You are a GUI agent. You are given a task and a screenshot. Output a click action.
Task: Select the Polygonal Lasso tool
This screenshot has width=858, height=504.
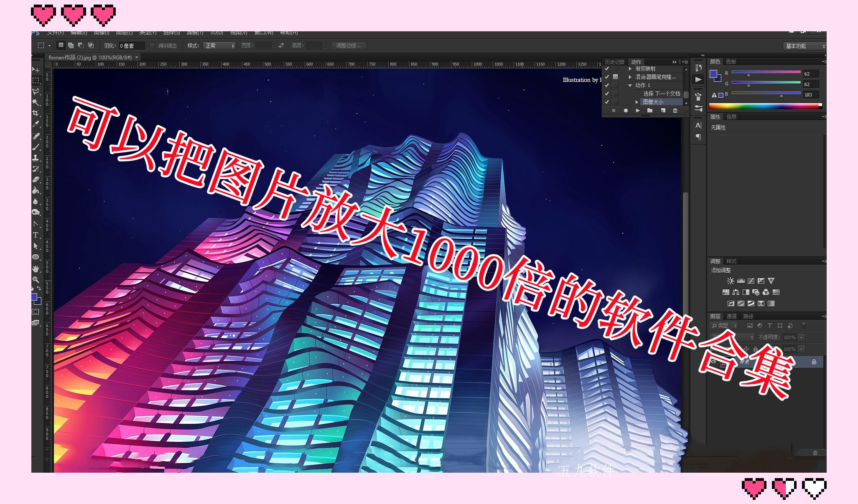36,91
